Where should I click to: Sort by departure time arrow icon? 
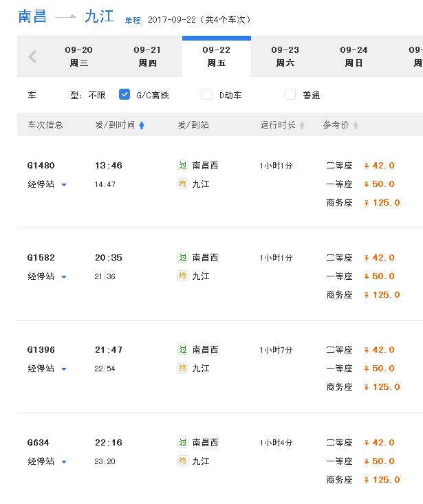pos(142,125)
